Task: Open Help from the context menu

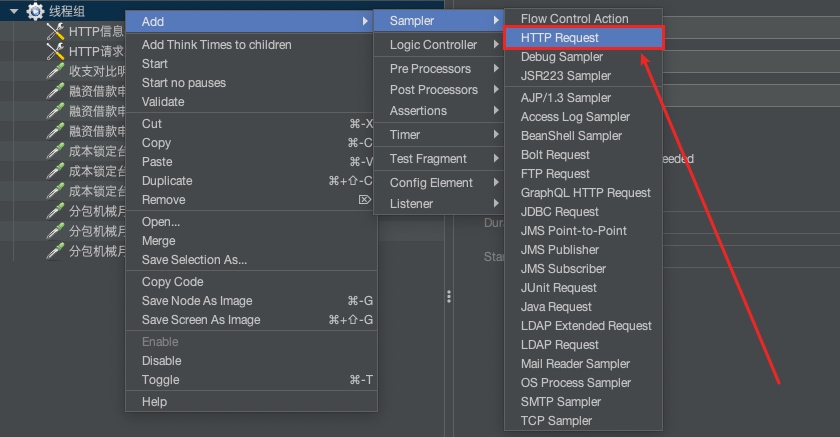Action: pos(154,402)
